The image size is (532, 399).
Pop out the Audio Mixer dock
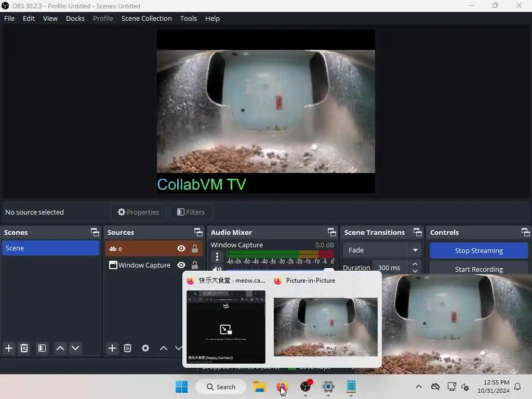pyautogui.click(x=332, y=232)
